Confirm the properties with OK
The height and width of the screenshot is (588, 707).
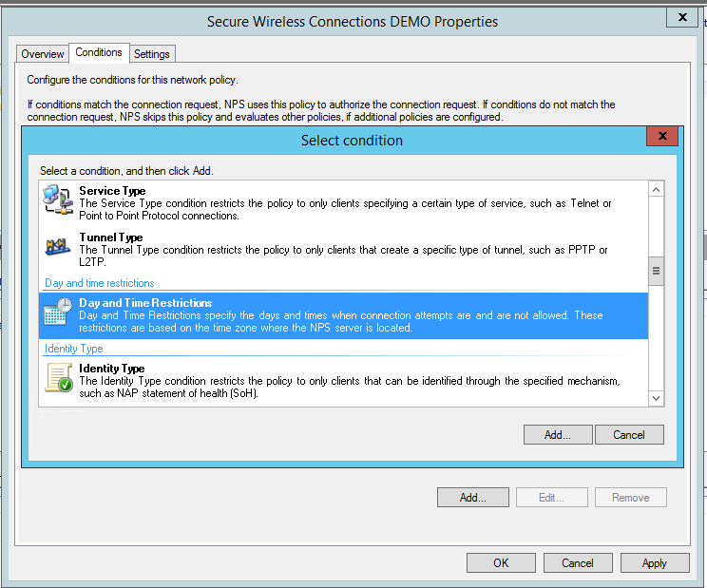click(x=501, y=562)
